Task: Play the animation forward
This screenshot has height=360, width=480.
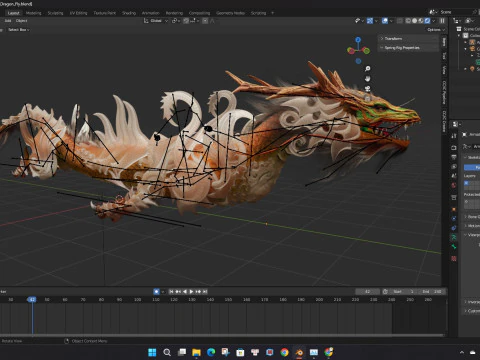Action: (x=191, y=292)
